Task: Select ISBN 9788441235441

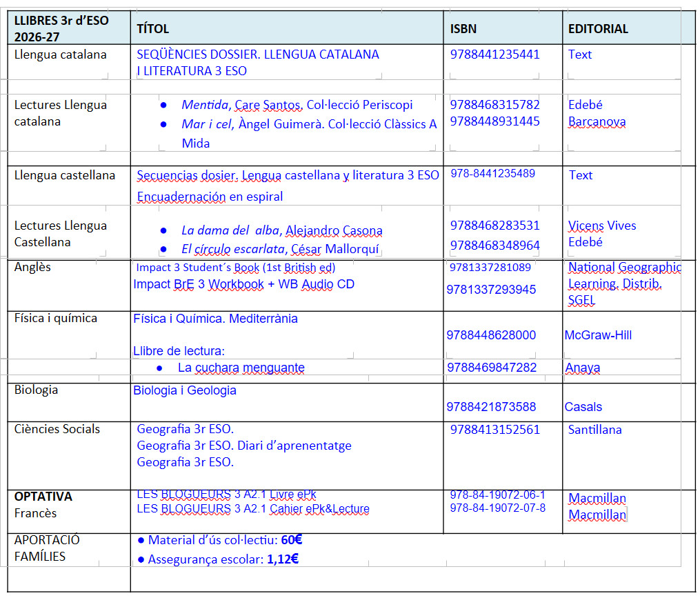Action: click(x=494, y=54)
